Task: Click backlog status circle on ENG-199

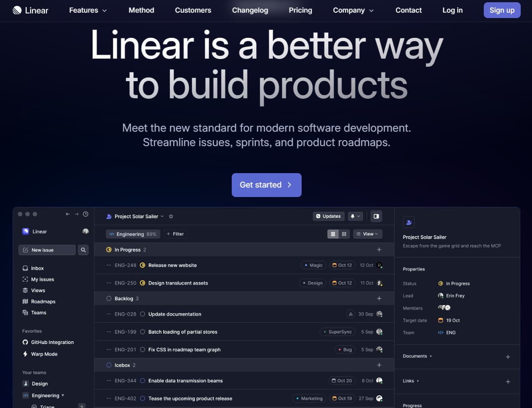Action: (142, 332)
